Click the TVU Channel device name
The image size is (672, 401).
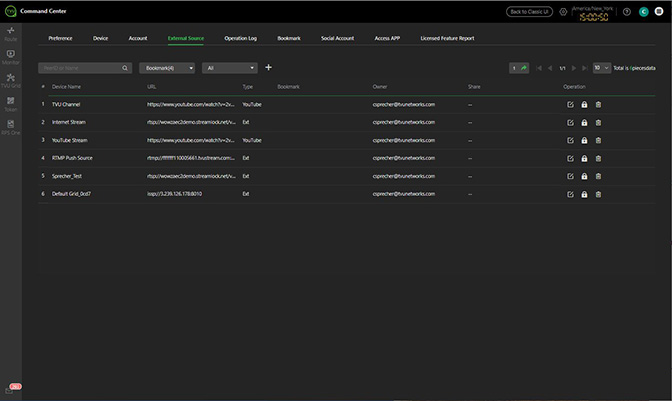tap(66, 104)
